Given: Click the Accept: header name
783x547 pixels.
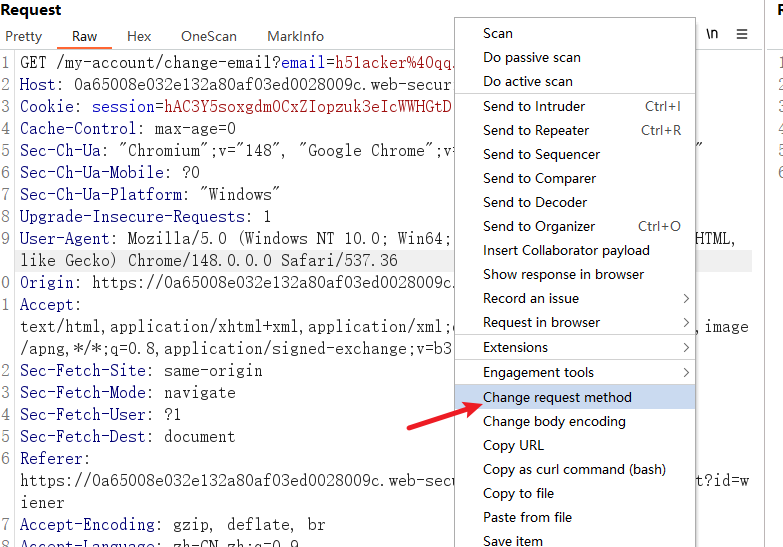Looking at the screenshot, I should (50, 304).
